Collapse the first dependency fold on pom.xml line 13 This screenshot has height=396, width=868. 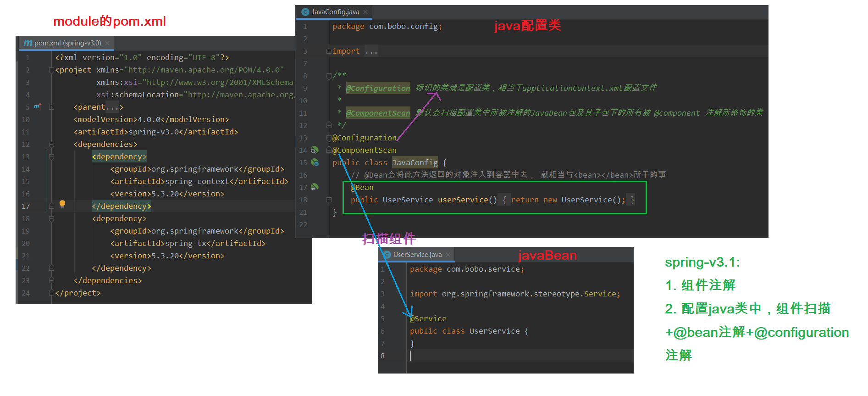[52, 156]
